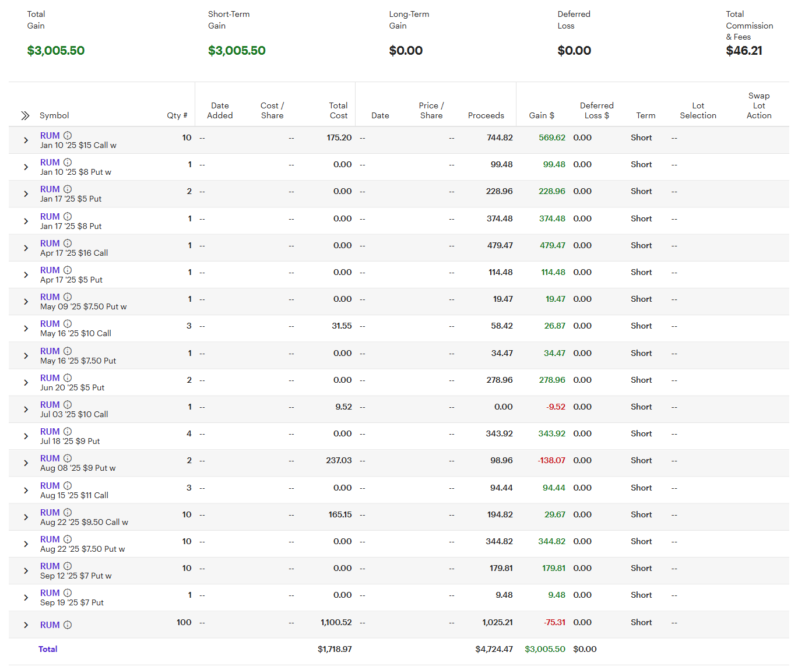Screen dimensions: 812x670
Task: Click the Proceeds column header
Action: pos(486,116)
